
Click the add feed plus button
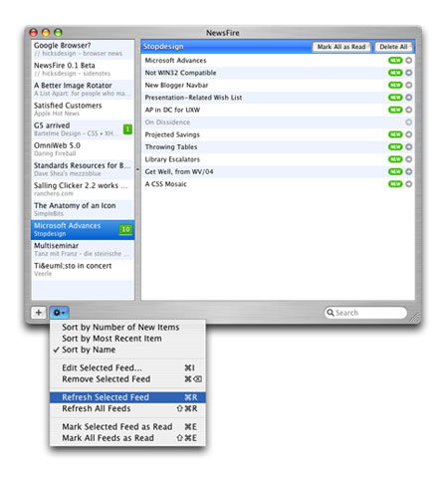(39, 313)
